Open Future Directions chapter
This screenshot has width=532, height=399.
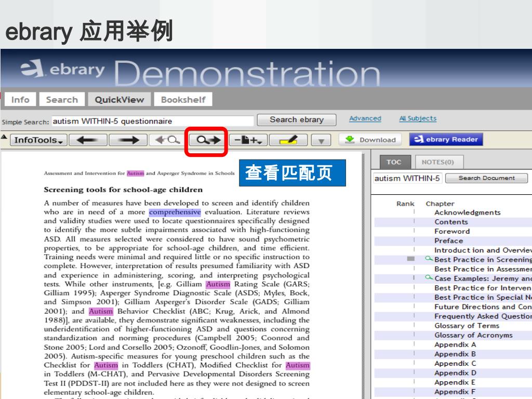(483, 307)
